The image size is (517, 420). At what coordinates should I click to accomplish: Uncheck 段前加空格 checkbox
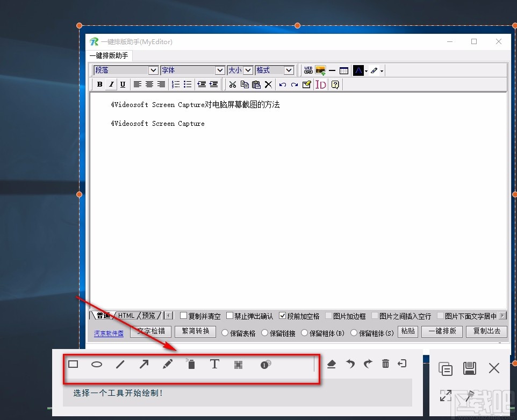tap(282, 316)
